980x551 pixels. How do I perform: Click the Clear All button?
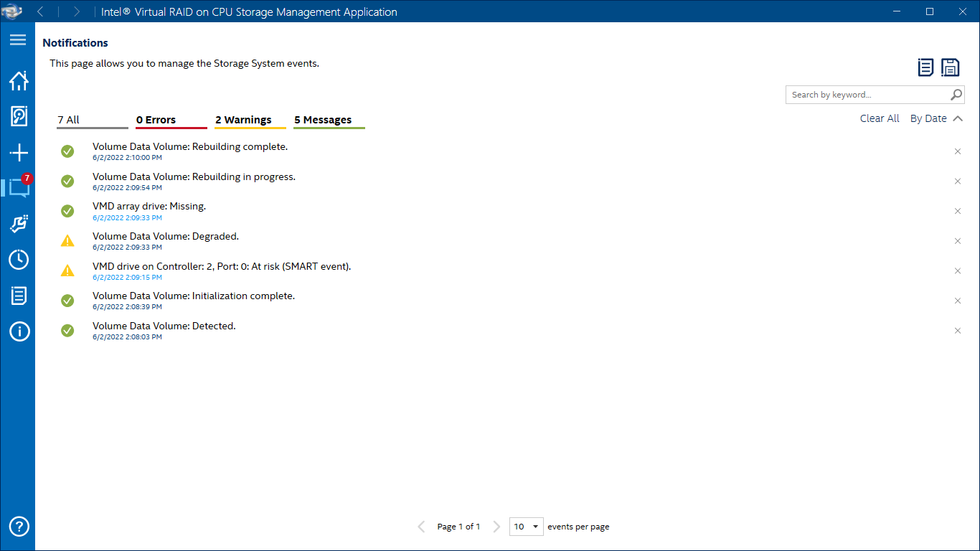(x=880, y=118)
